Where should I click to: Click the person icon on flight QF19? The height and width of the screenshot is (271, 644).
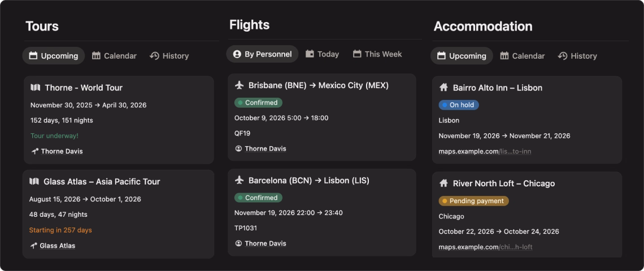(x=238, y=148)
